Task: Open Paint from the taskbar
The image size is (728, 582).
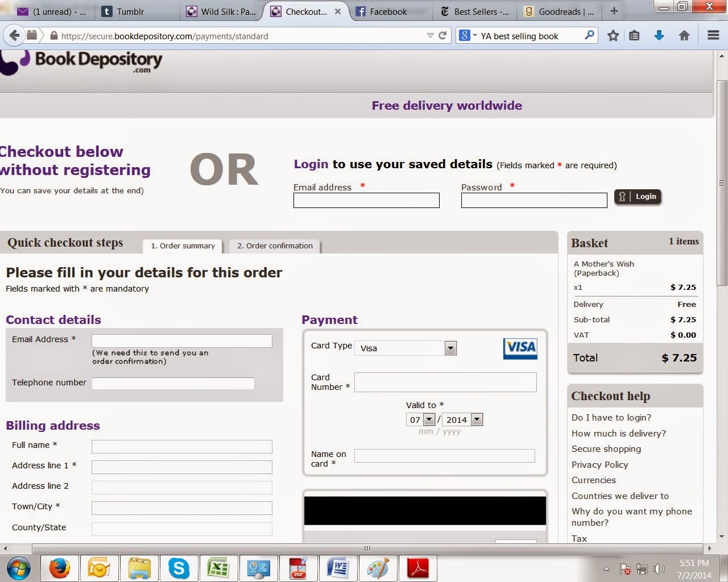Action: click(378, 568)
